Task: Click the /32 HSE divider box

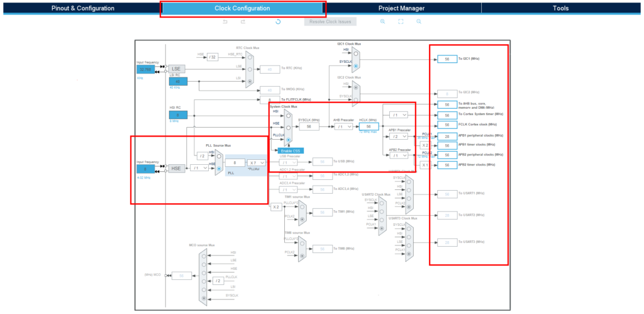Action: (x=213, y=57)
